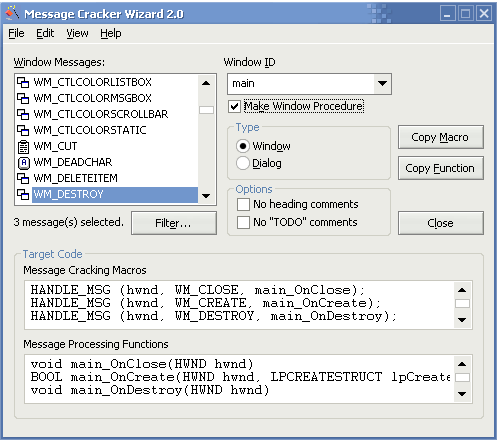Image resolution: width=497 pixels, height=440 pixels.
Task: Uncheck Make Window Procedure checkbox
Action: pyautogui.click(x=234, y=107)
